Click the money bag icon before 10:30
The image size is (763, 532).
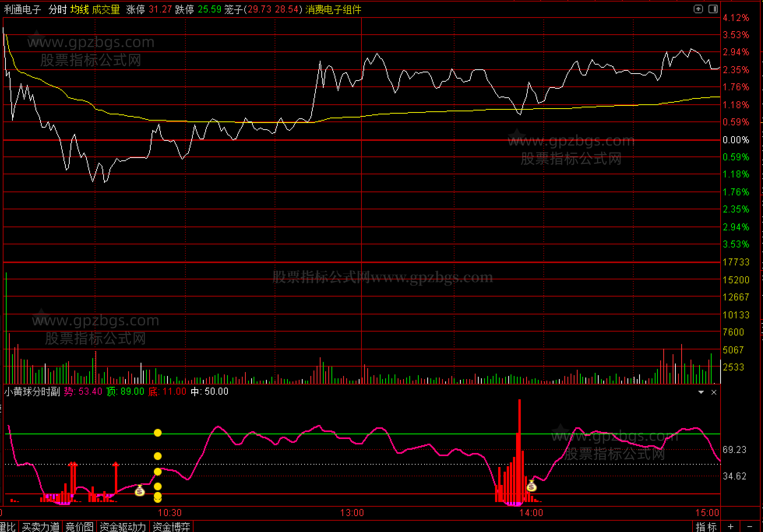pos(139,491)
